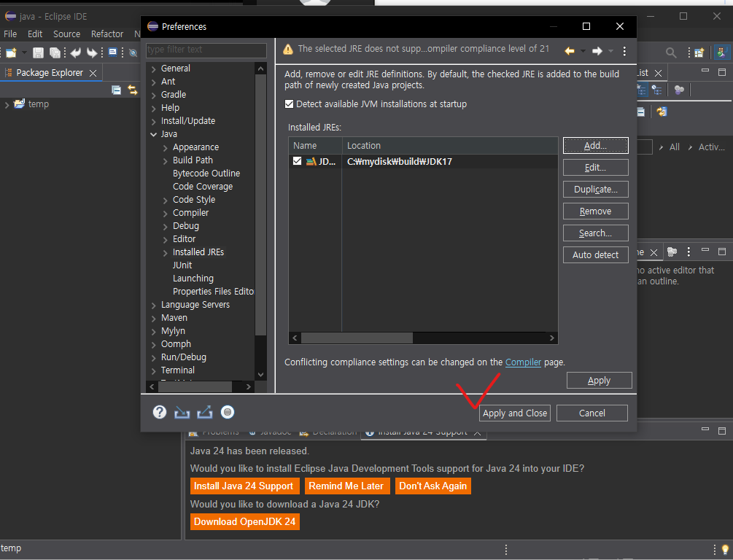This screenshot has width=733, height=560.
Task: Click Link with Editor icon in Package Explorer
Action: point(133,90)
